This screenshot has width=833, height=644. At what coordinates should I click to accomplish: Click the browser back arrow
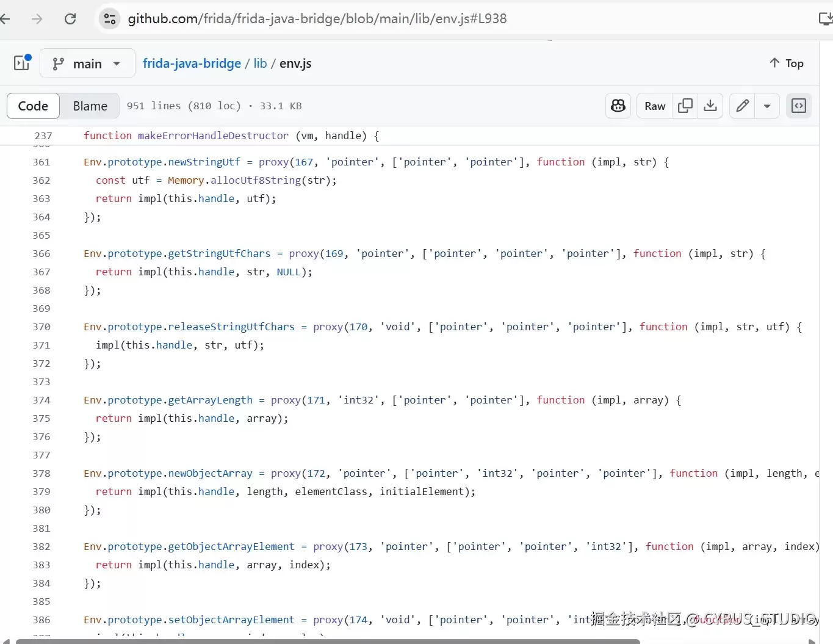[x=5, y=19]
